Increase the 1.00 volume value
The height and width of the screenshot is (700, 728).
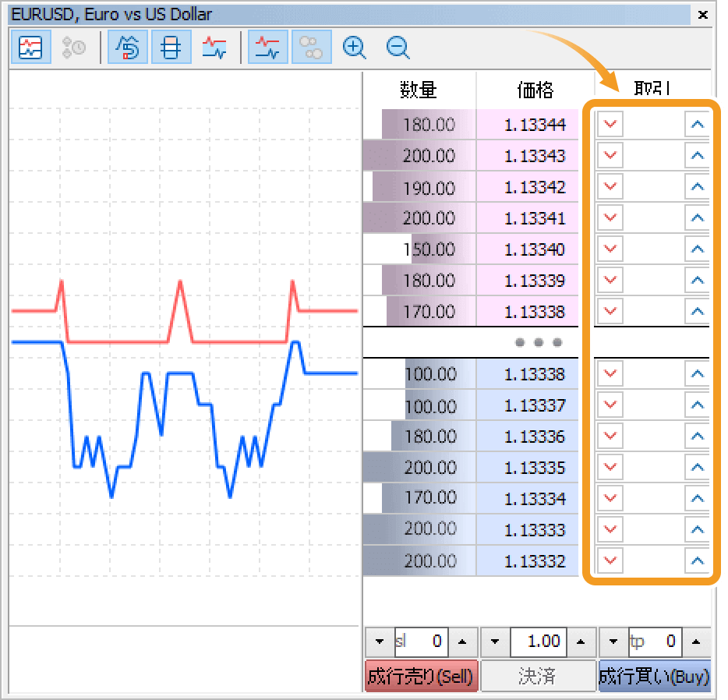581,642
